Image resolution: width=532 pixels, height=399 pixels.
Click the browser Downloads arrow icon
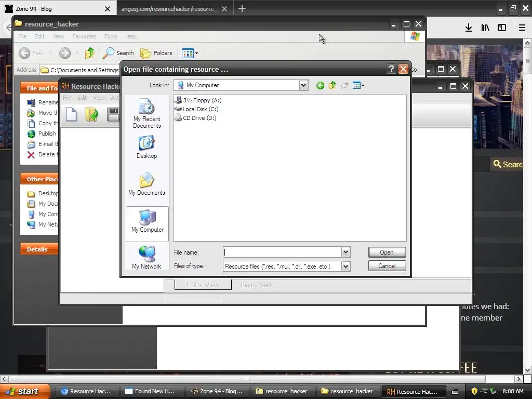point(469,28)
